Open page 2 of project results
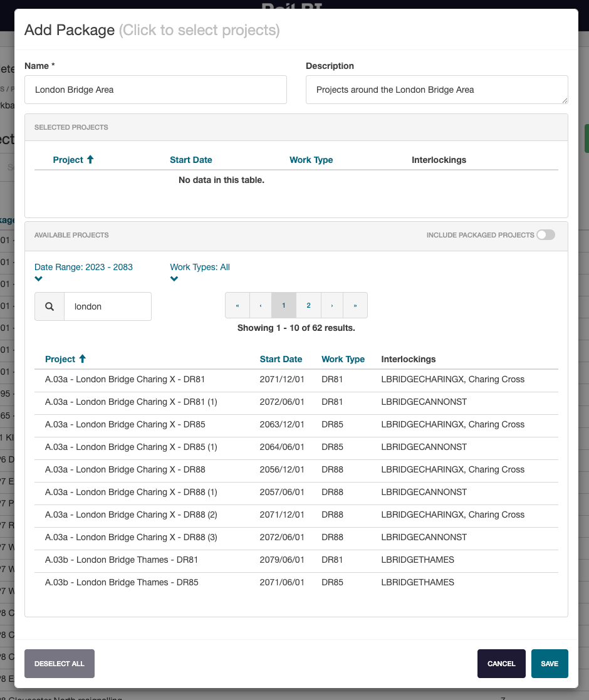The image size is (589, 700). (x=308, y=305)
